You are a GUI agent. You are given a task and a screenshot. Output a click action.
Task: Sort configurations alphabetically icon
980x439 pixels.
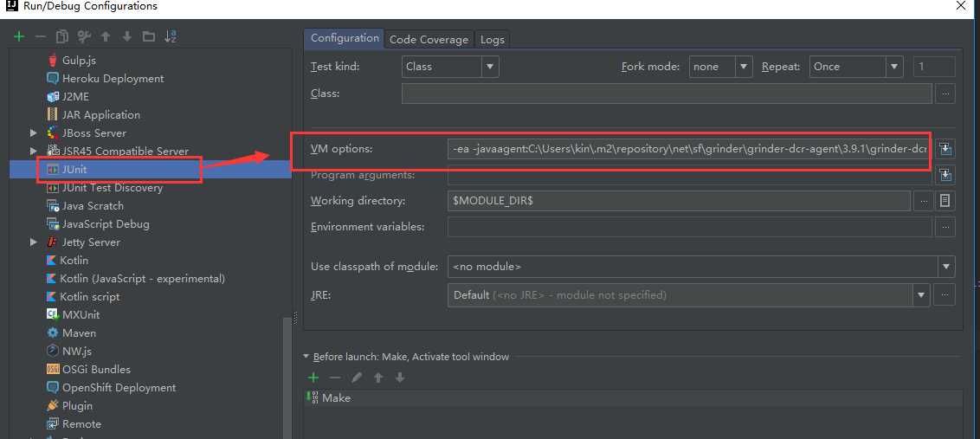[171, 37]
